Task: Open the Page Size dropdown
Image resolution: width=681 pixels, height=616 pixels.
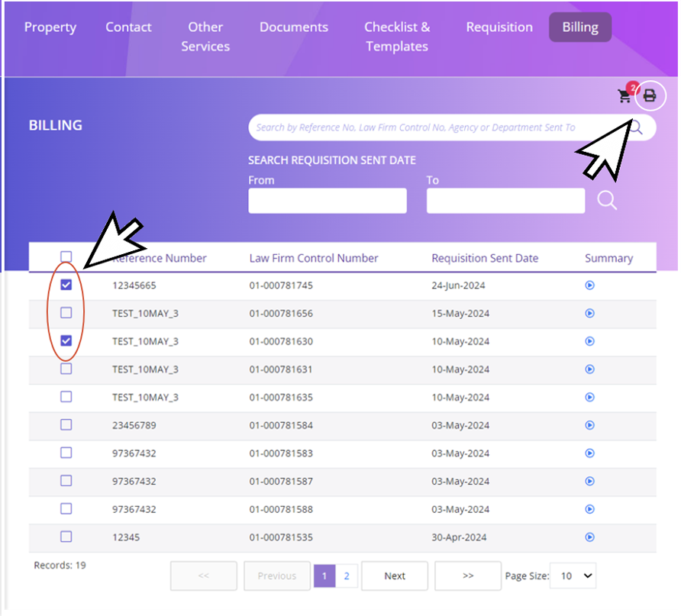Action: [574, 576]
